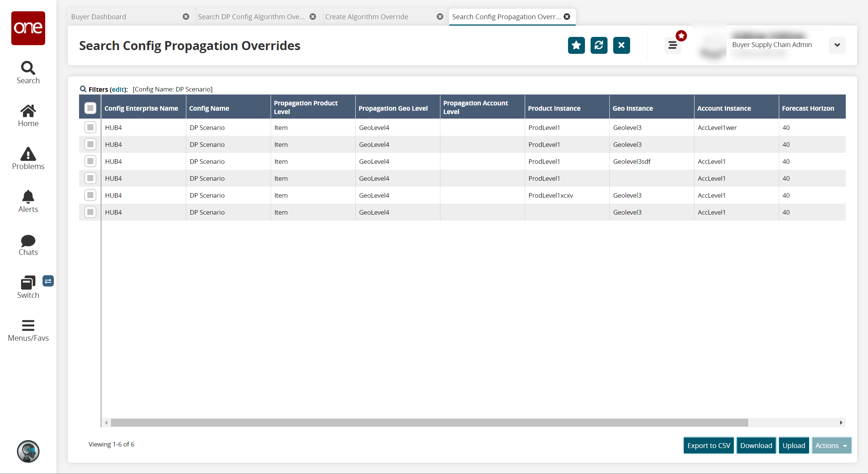Click the close/cancel icon in toolbar

coord(621,45)
